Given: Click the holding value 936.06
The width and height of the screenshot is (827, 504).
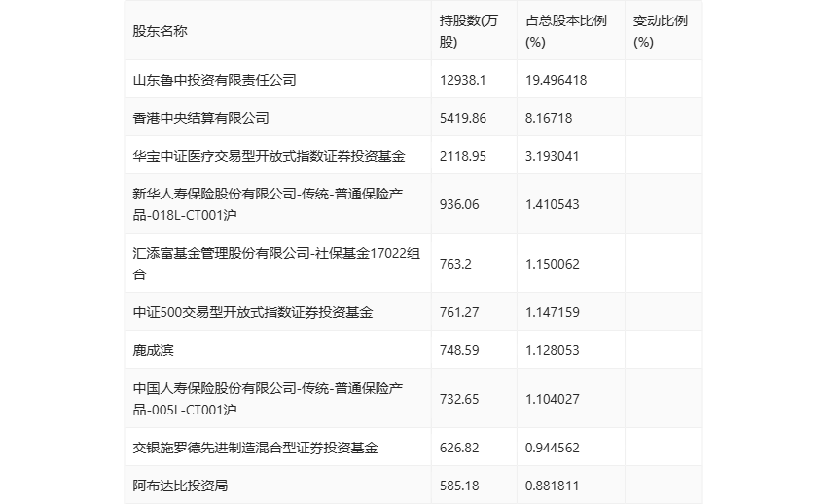Looking at the screenshot, I should 459,204.
